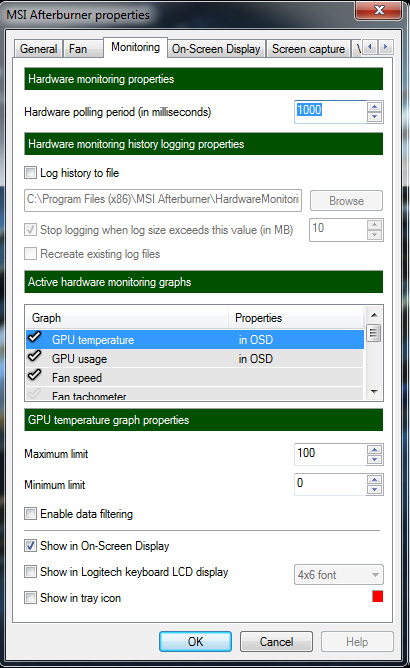410x668 pixels.
Task: Decrease hardware polling period value
Action: point(375,117)
